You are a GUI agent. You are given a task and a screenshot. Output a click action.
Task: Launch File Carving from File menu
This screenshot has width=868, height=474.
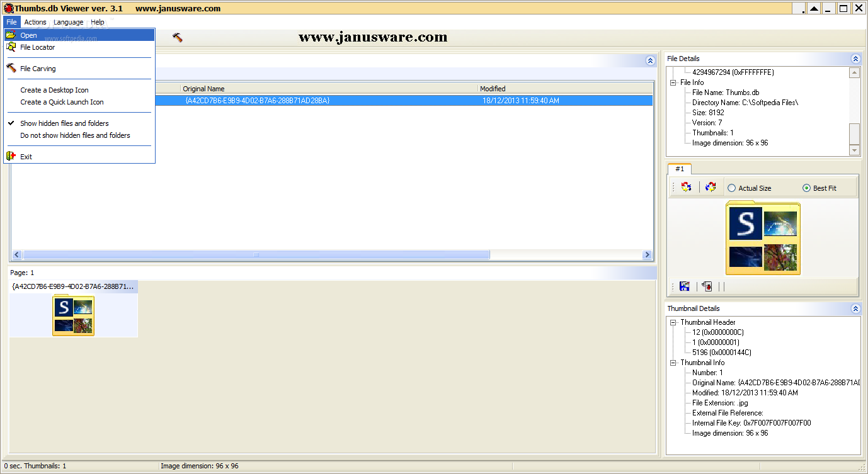[79, 69]
